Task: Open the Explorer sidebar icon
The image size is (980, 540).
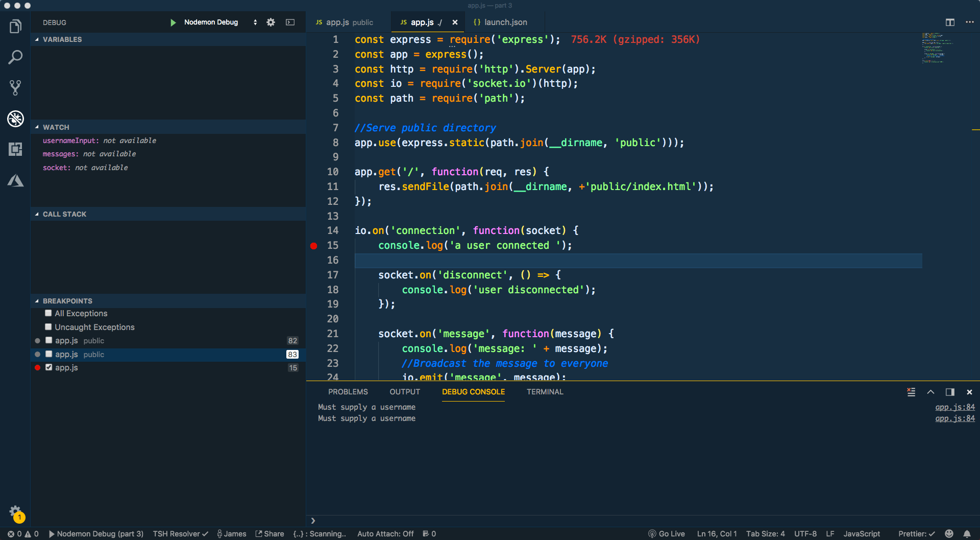Action: point(15,26)
